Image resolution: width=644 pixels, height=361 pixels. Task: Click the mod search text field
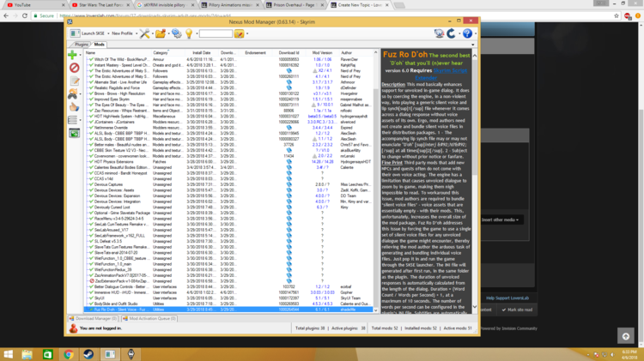216,33
